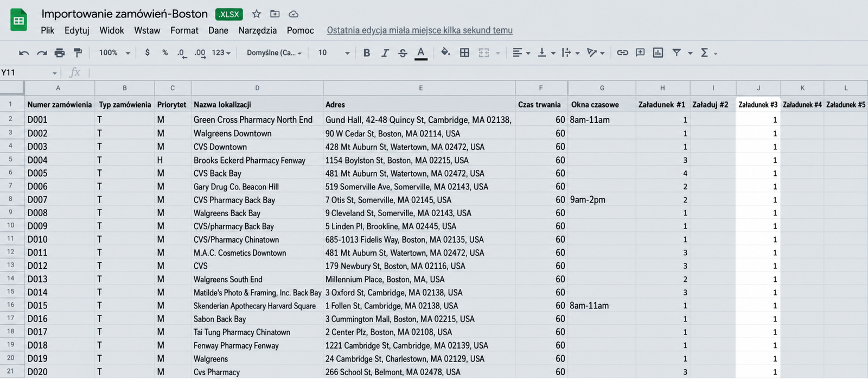
Task: Insert a link
Action: coord(622,53)
